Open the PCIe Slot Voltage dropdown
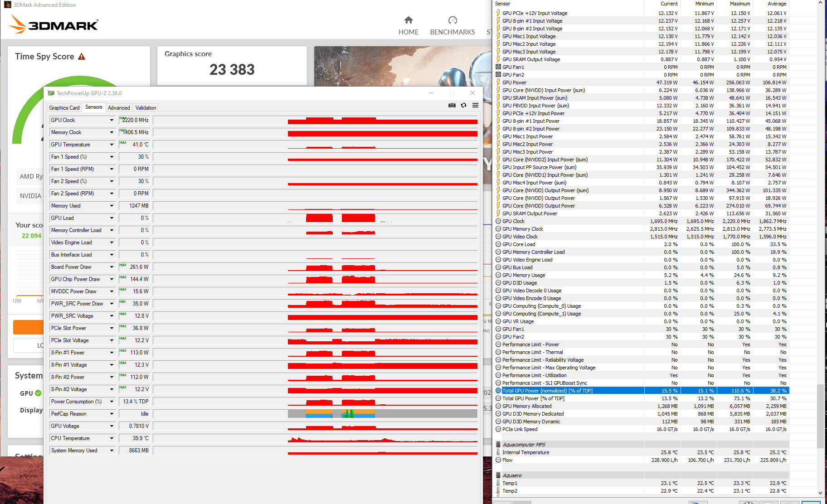 112,340
